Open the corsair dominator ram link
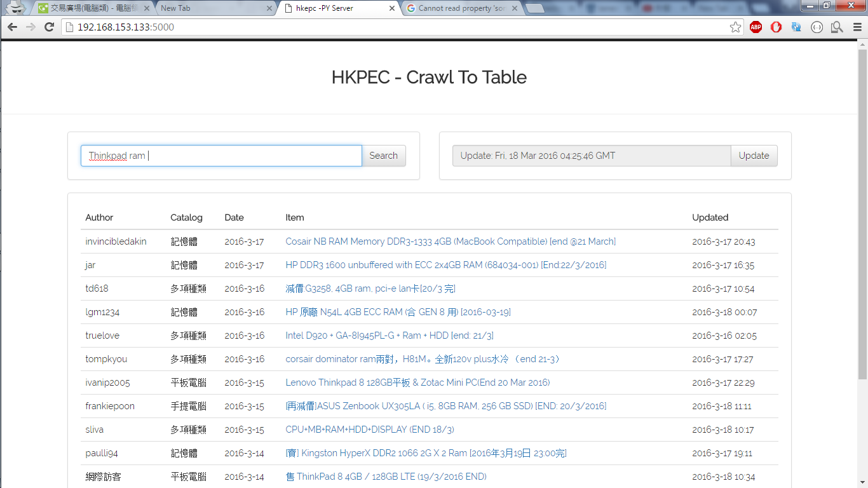Screen dimensions: 868x488 click(424, 359)
